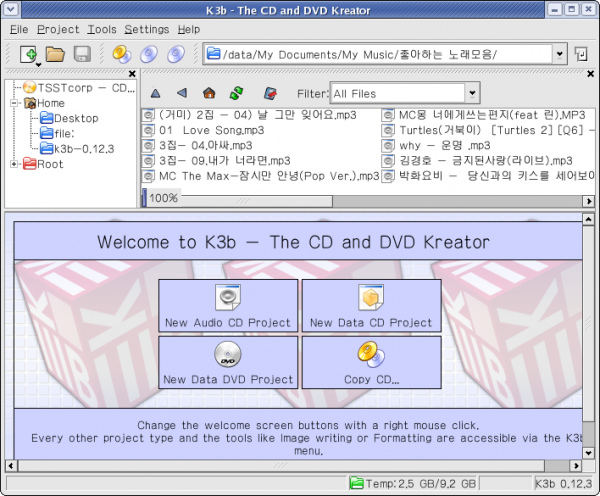600x496 pixels.
Task: Click the 100% progress indicator
Action: [163, 198]
